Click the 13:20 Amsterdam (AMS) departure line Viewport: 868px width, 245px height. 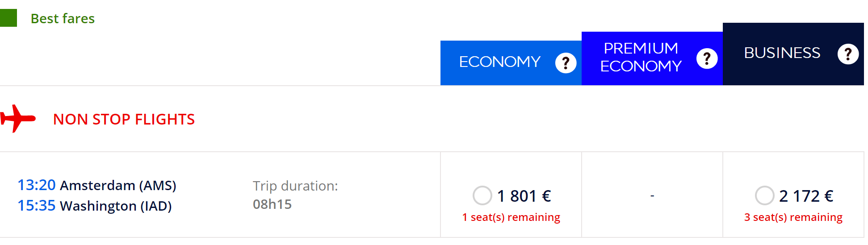pyautogui.click(x=97, y=185)
